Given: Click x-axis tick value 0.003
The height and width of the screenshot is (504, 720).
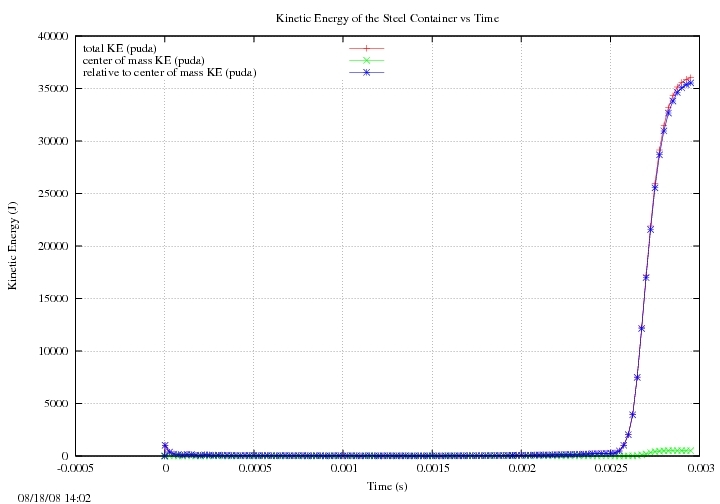Looking at the screenshot, I should pos(700,468).
